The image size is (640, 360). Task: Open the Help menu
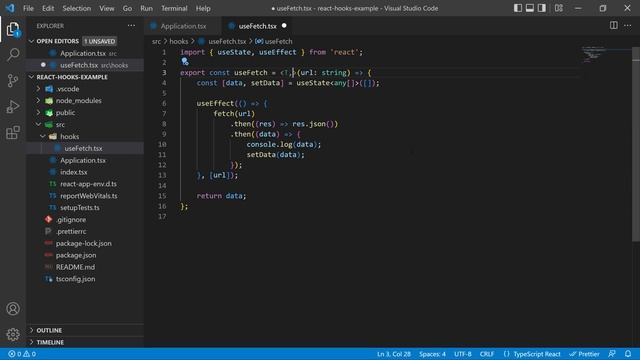[203, 8]
